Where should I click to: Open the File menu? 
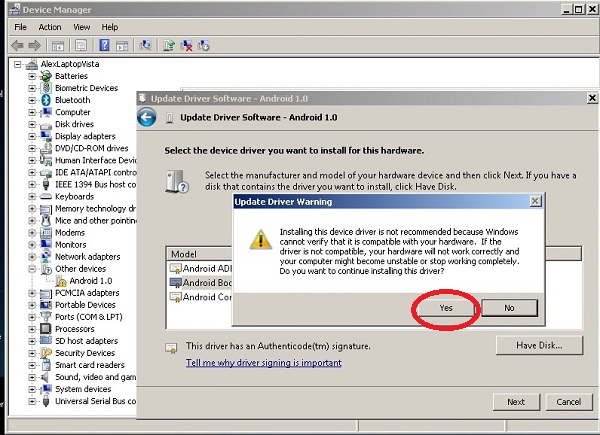(x=20, y=27)
